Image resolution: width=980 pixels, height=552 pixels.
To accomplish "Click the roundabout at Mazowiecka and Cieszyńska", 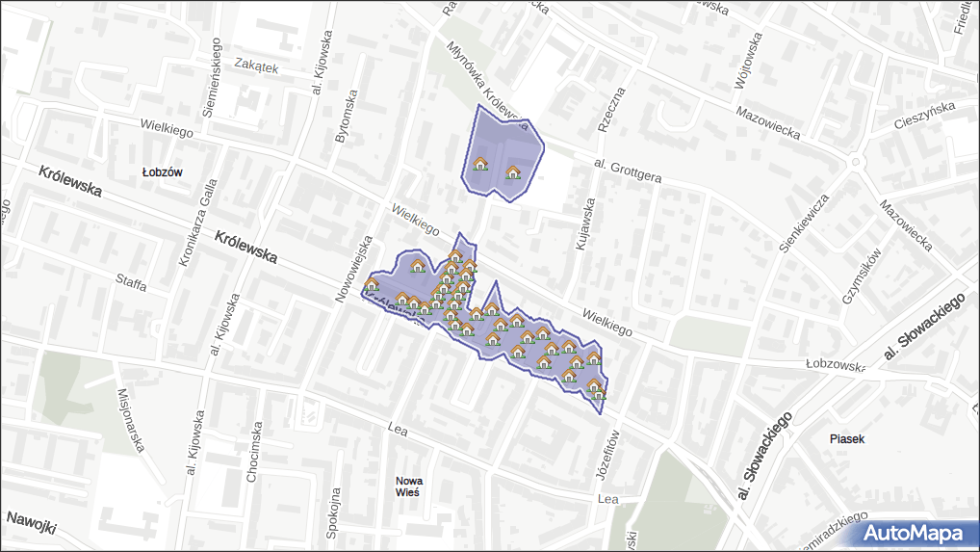I will click(x=857, y=162).
